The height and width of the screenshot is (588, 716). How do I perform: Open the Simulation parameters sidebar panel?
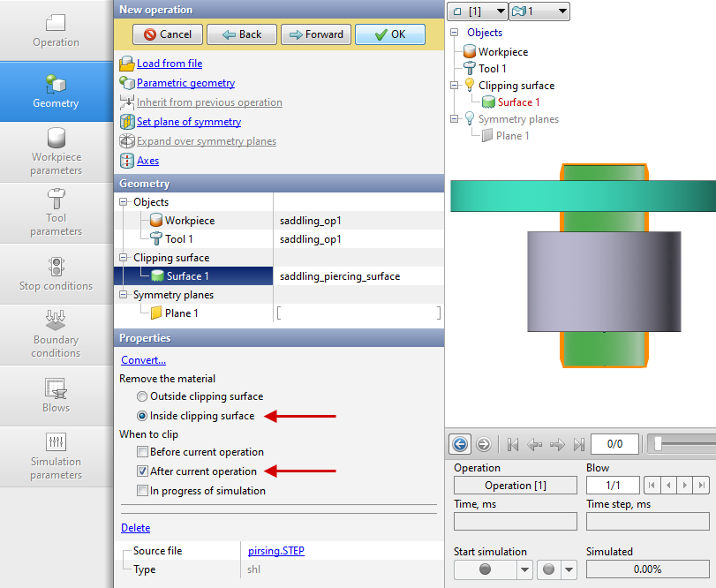point(56,456)
